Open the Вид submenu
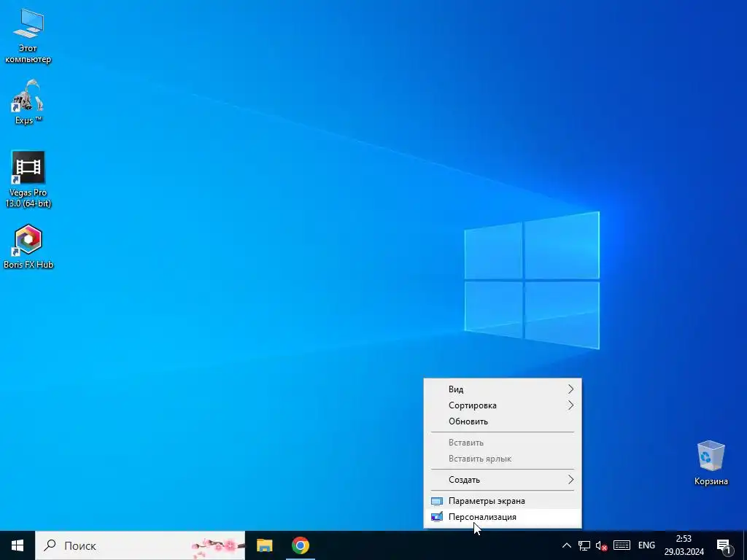Viewport: 747px width, 560px height. point(503,389)
